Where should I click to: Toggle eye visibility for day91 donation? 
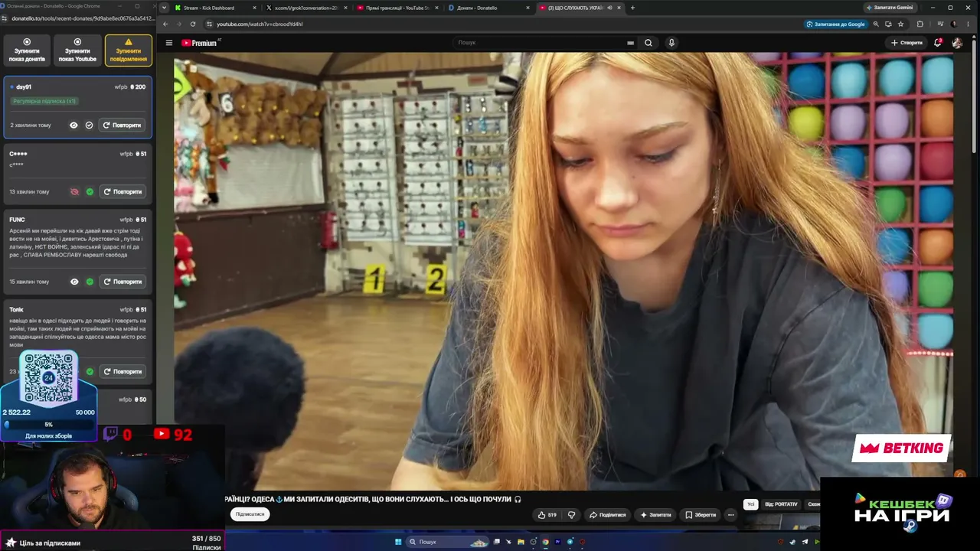(x=73, y=125)
